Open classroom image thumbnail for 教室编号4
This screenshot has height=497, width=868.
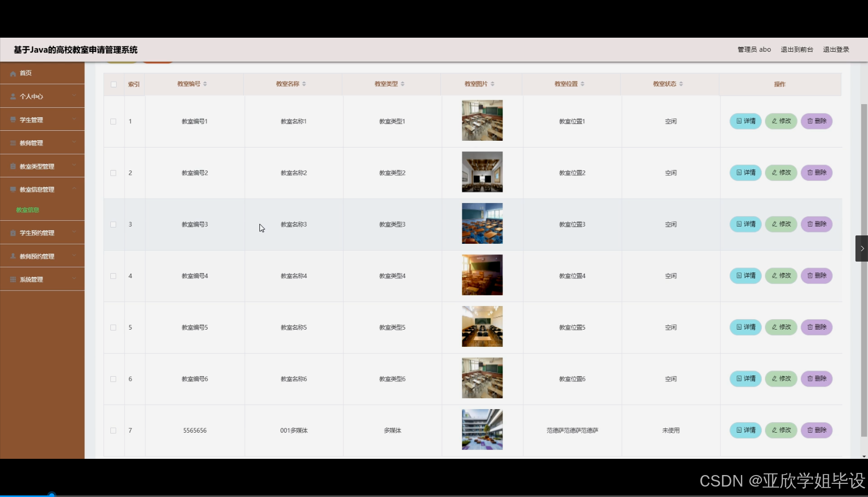482,275
